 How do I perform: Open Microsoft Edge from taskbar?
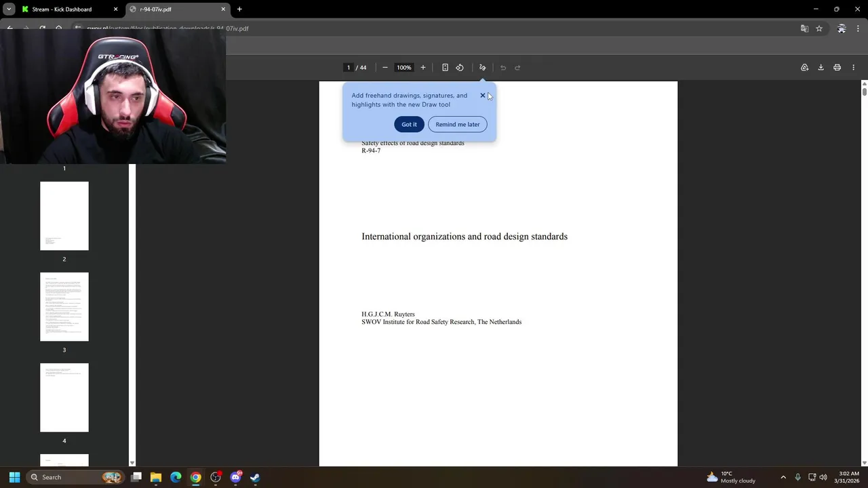pyautogui.click(x=176, y=477)
